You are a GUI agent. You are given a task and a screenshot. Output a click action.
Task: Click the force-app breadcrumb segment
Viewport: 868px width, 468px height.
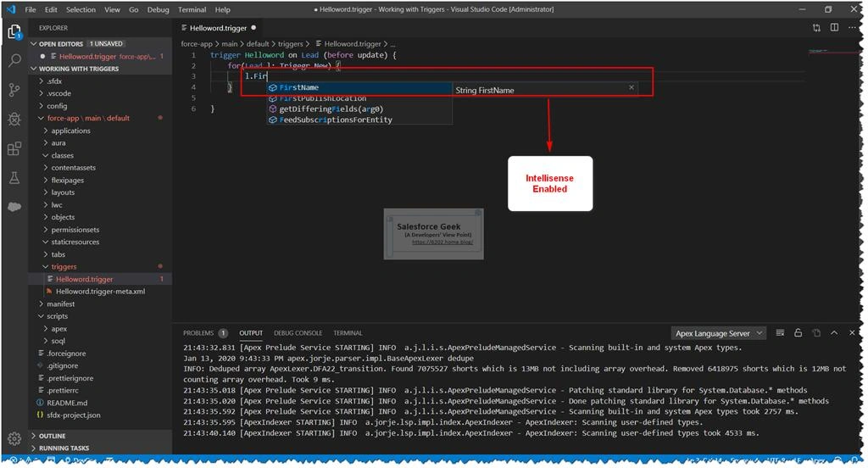[197, 44]
